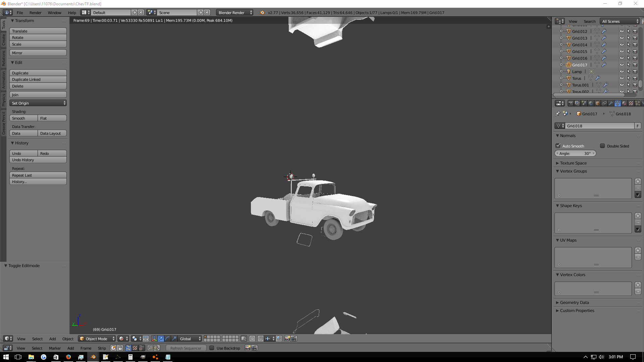
Task: Toggle the 3D manipulator widget icon
Action: (x=154, y=339)
